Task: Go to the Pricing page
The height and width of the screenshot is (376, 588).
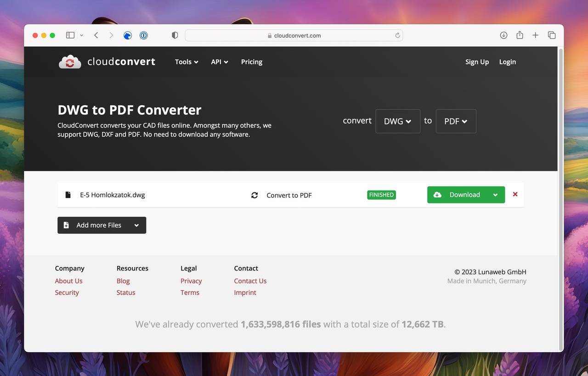Action: coord(252,62)
